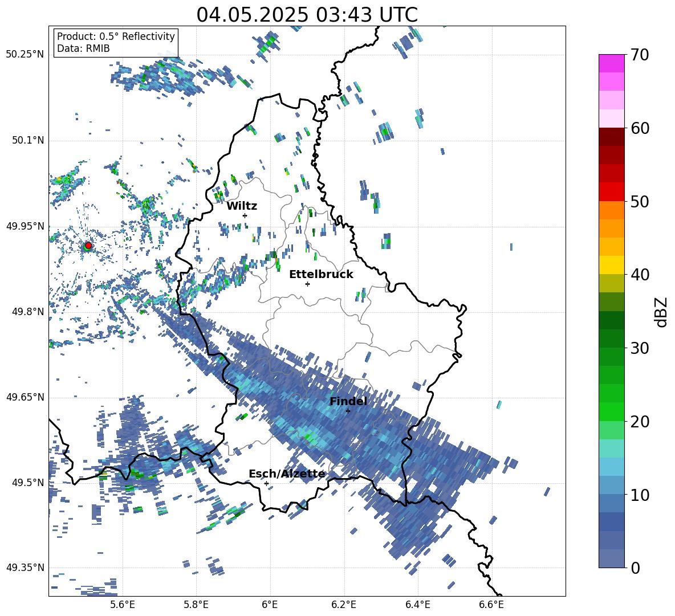Click the 40 colorbar tick label
Viewport: 675px width, 616px height.
click(640, 275)
